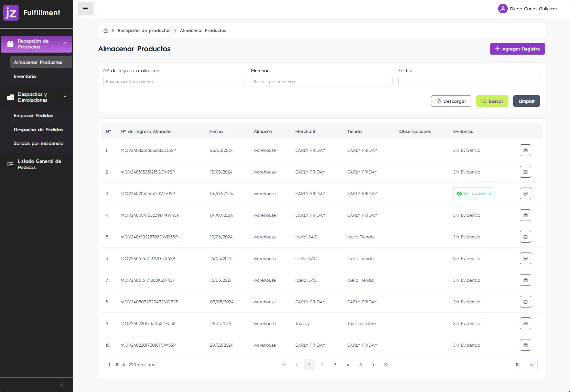The width and height of the screenshot is (570, 392).
Task: Open detail icon for MOV240220173018TCW5SP
Action: pyautogui.click(x=525, y=345)
